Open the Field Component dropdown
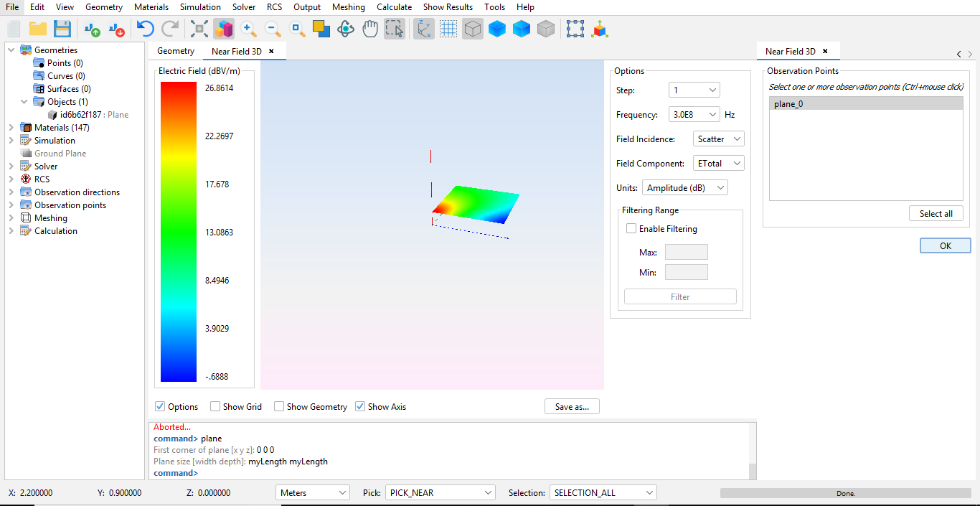This screenshot has height=506, width=980. pos(718,164)
